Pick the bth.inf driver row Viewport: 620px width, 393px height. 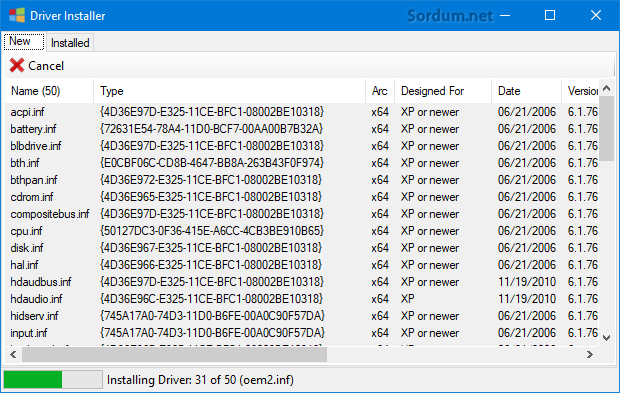pyautogui.click(x=302, y=163)
